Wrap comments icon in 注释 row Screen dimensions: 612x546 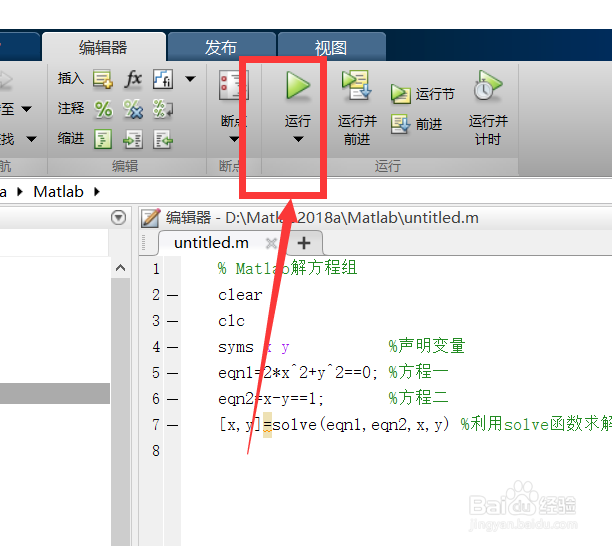tap(163, 109)
